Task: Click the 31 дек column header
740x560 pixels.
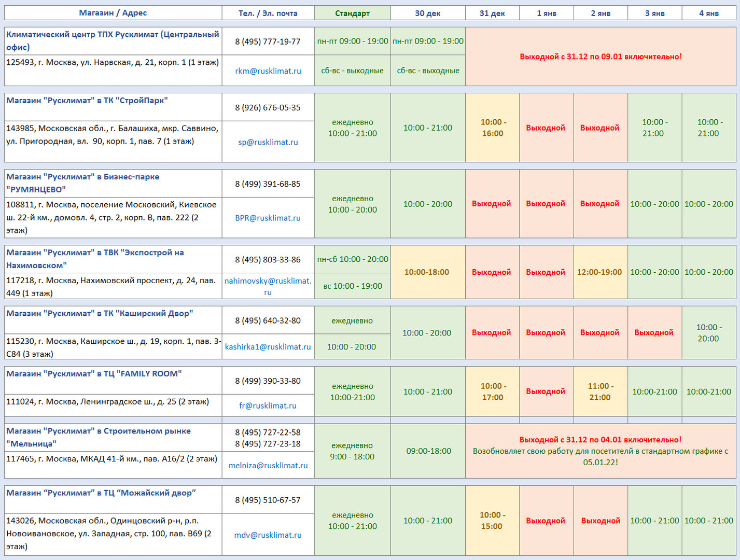Action: pyautogui.click(x=492, y=13)
